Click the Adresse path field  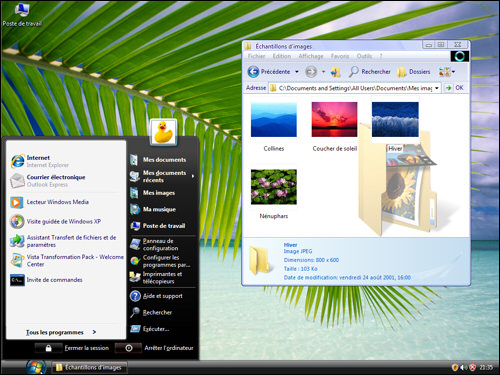355,88
